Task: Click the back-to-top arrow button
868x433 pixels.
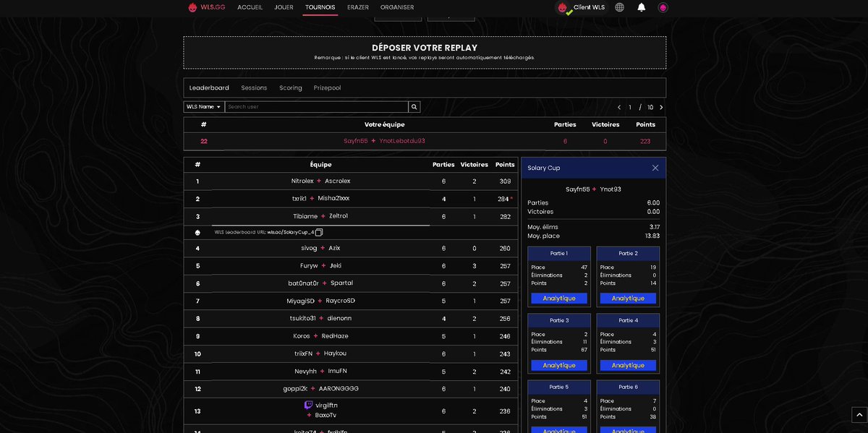Action: click(x=859, y=414)
